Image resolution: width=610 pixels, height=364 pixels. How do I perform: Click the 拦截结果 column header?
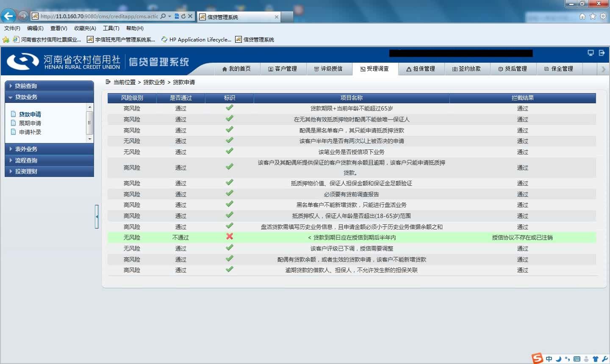523,98
